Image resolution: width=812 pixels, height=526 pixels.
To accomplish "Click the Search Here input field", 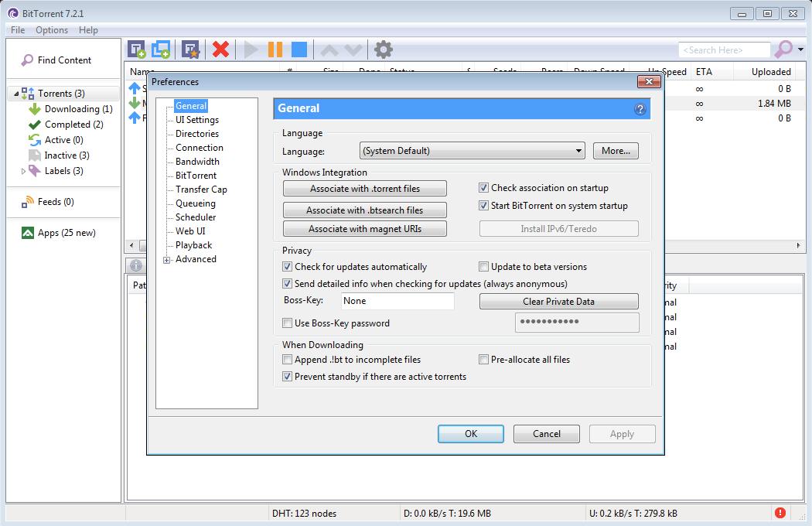I will pyautogui.click(x=725, y=50).
